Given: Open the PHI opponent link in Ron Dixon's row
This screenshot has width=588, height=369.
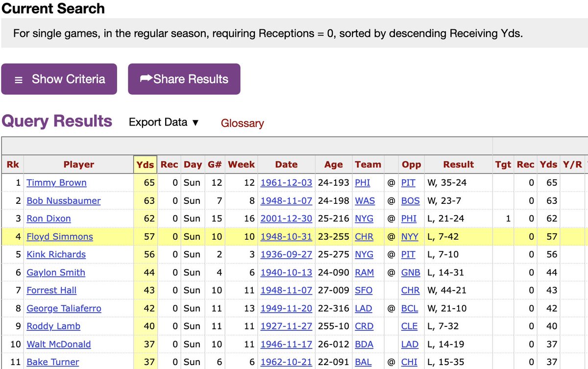Looking at the screenshot, I should click(x=409, y=219).
